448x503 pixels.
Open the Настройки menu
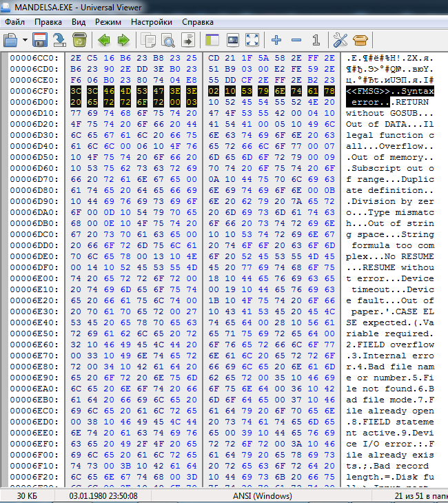pos(152,22)
